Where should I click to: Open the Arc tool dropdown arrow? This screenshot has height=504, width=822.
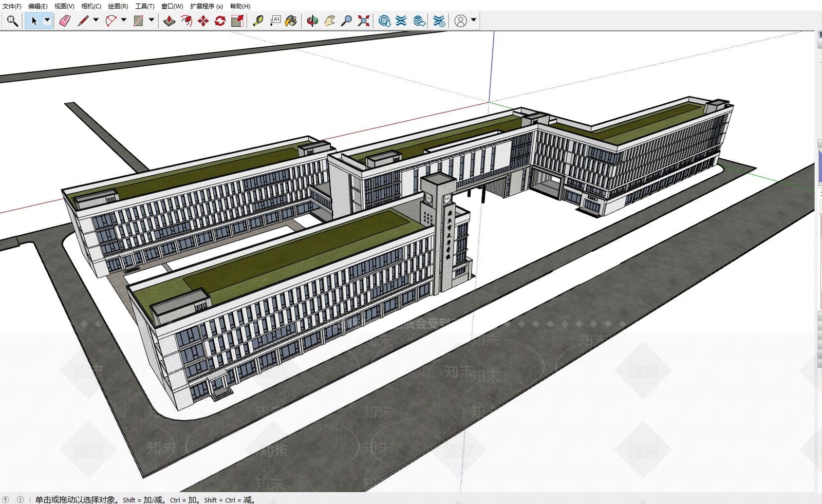[123, 21]
